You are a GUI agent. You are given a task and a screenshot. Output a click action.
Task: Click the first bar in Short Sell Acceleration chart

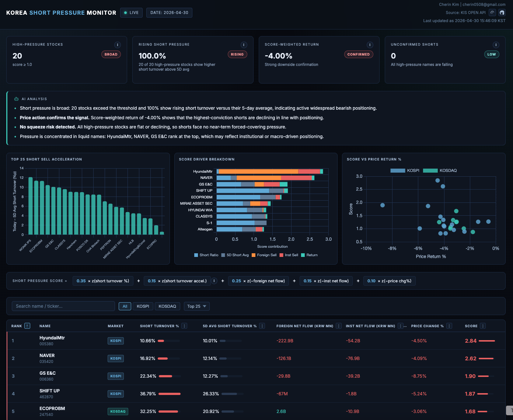tap(31, 206)
